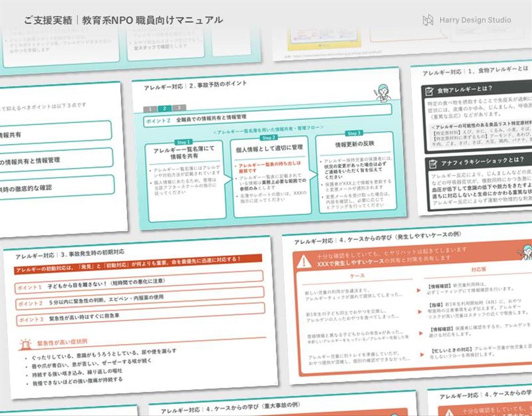Viewport: 532px width, 416px height.
Task: Click the heading 緊急性が高い症状例
Action: 62,342
